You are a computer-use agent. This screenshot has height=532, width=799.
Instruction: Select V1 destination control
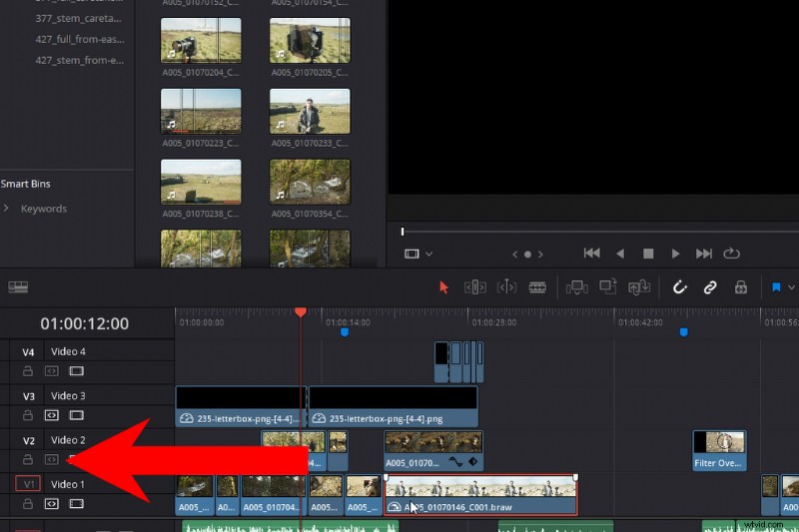click(x=28, y=484)
